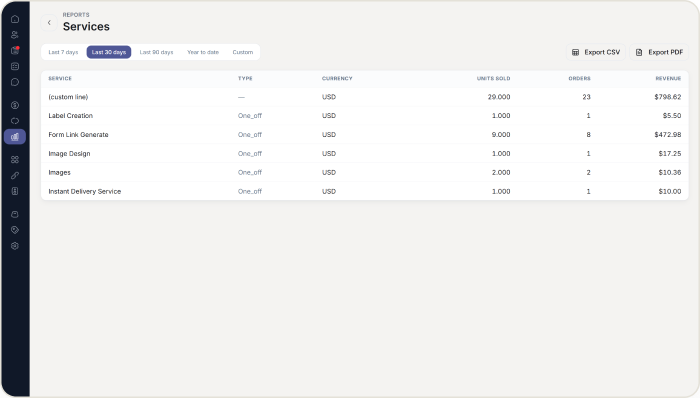The height and width of the screenshot is (398, 700).
Task: Click One_off type in Form Link Generate row
Action: tap(250, 135)
